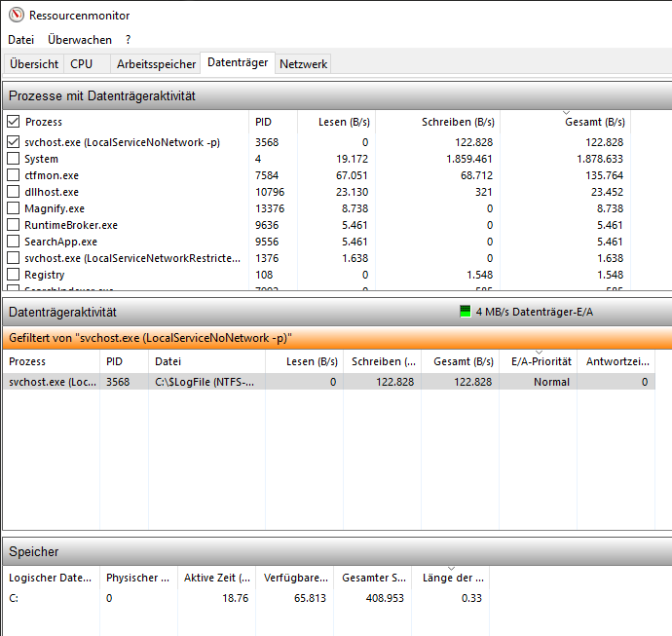Sort processes by Gesamt (B/s) column
The image size is (672, 636).
pyautogui.click(x=565, y=122)
